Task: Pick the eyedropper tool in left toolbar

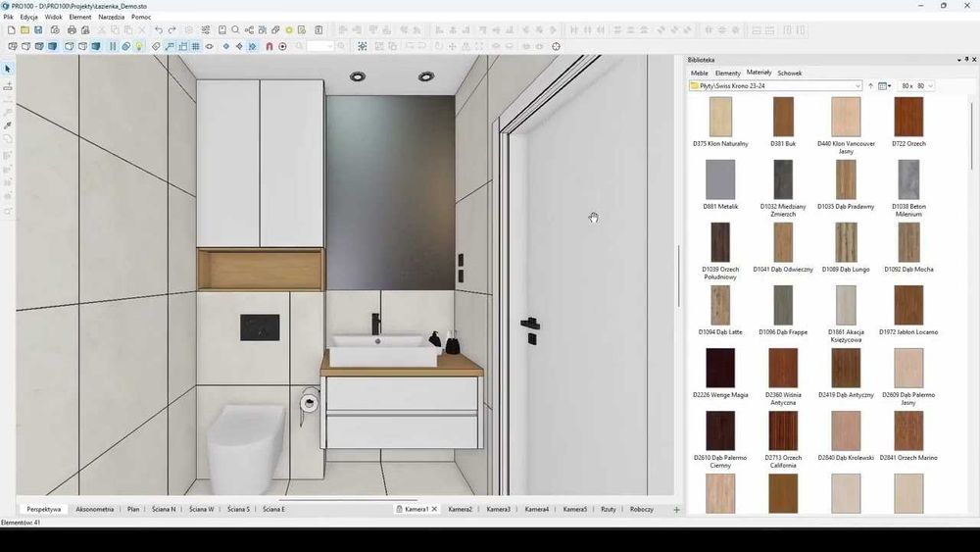Action: (x=8, y=125)
